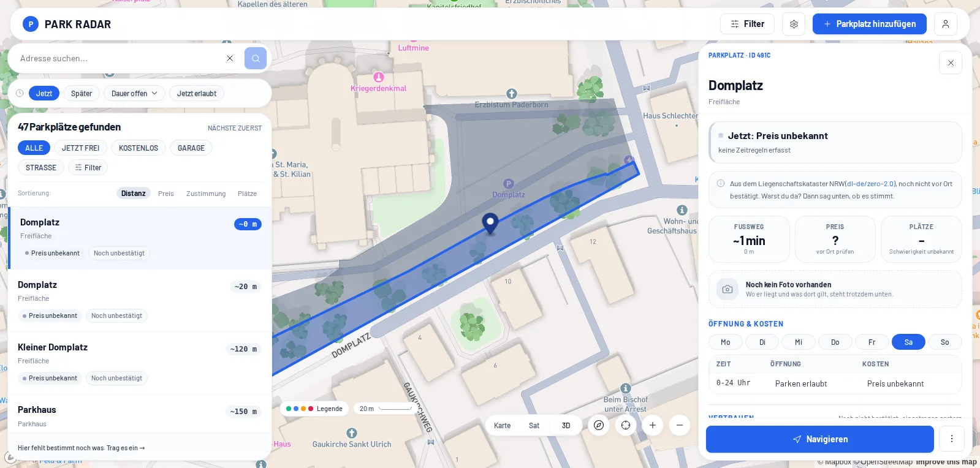Open Kleiner Domplatz list entry
The image size is (980, 468).
pyautogui.click(x=140, y=363)
